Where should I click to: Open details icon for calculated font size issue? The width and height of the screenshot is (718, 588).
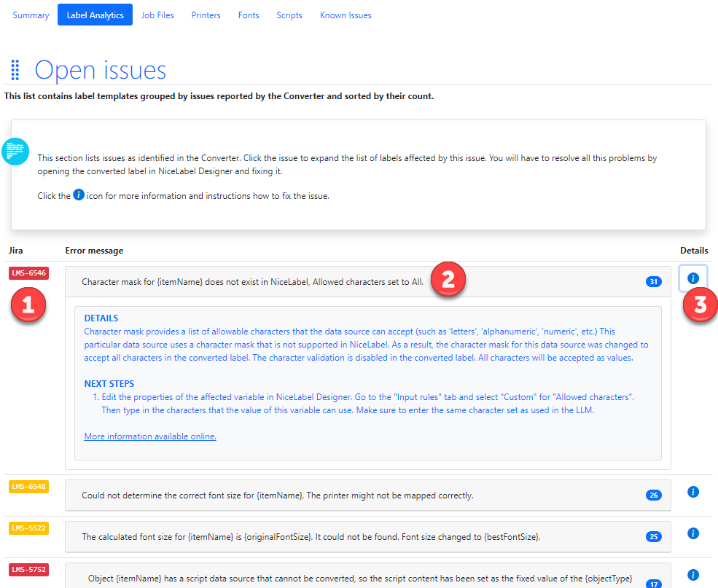[x=693, y=533]
